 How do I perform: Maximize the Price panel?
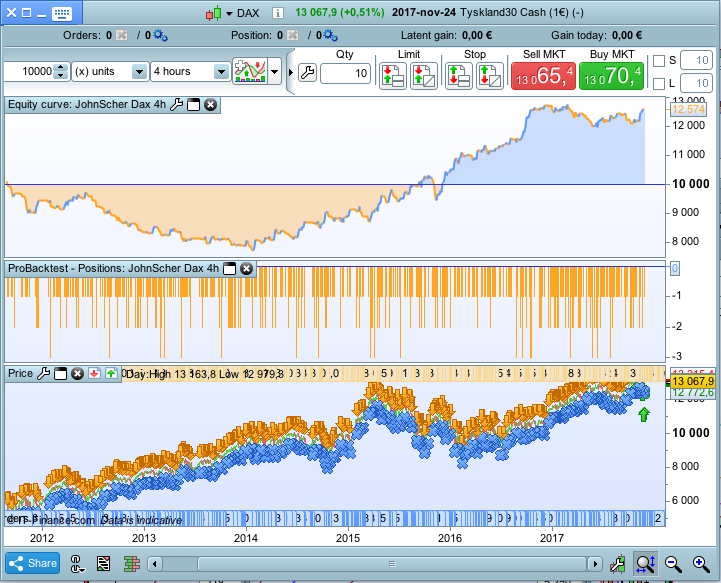point(60,374)
